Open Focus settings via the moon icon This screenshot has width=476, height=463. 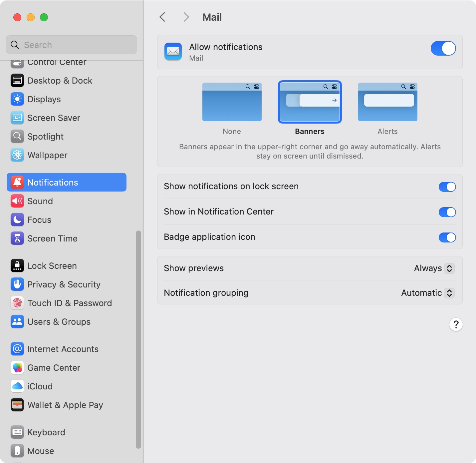[17, 220]
